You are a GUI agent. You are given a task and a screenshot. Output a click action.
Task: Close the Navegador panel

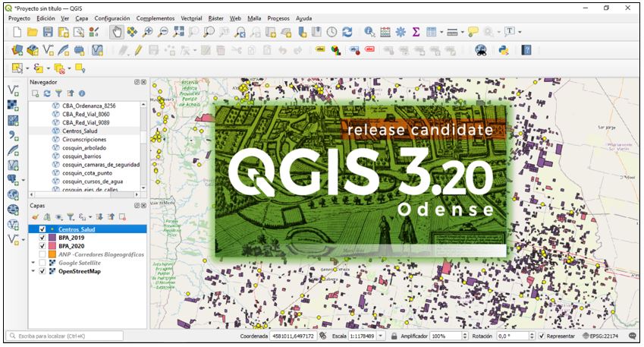pyautogui.click(x=144, y=82)
